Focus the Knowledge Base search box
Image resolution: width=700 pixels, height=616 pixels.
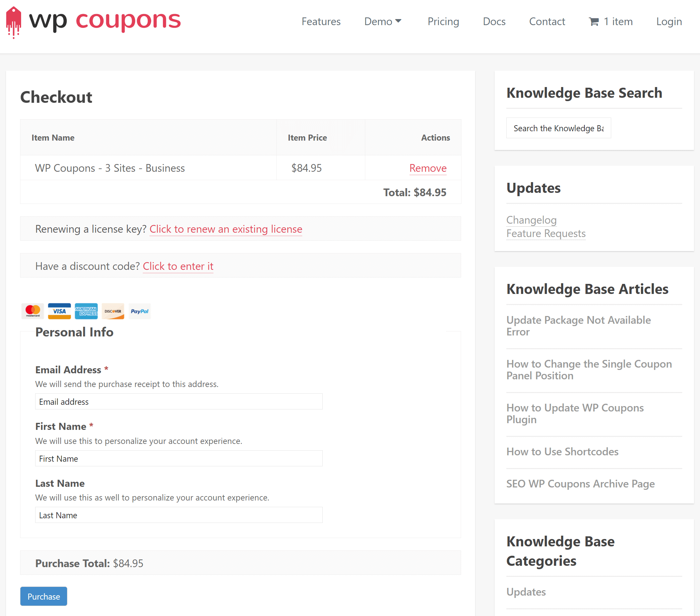click(558, 128)
